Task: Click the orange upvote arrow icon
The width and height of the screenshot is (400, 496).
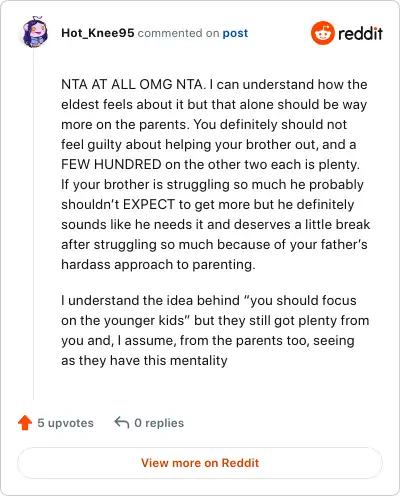Action: coord(25,423)
